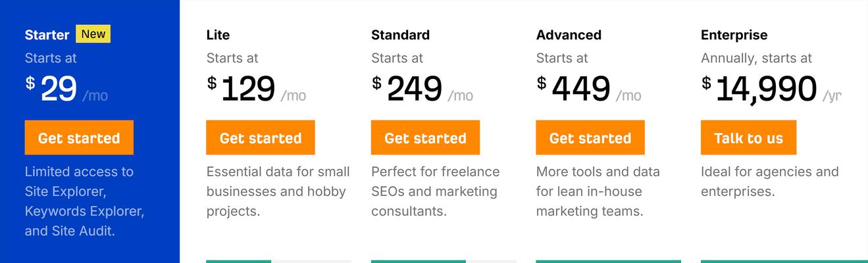Click Get started under Starter plan
This screenshot has height=263, width=868.
click(79, 137)
